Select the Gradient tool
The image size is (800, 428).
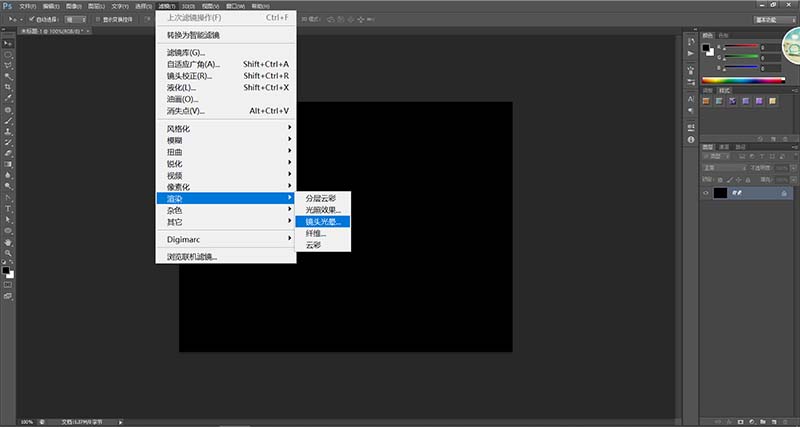coord(8,165)
